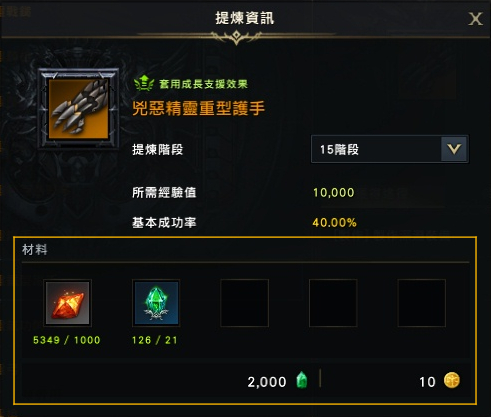Click the fifth empty material slot
This screenshot has width=491, height=417.
[x=422, y=303]
